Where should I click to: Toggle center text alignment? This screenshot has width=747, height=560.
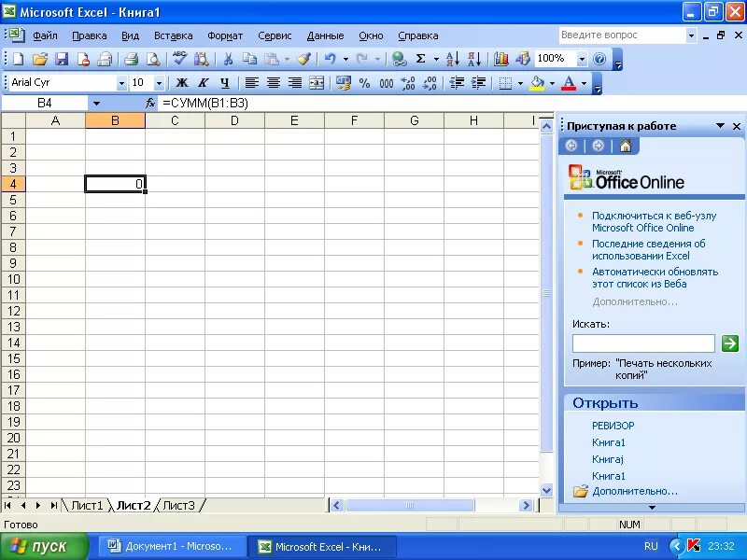[273, 83]
